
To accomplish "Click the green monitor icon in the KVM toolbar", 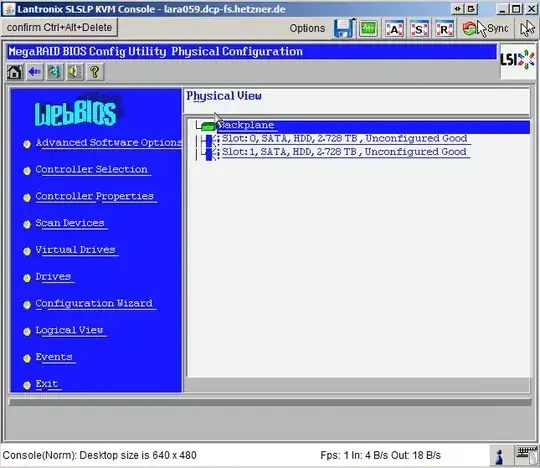I will click(x=368, y=29).
